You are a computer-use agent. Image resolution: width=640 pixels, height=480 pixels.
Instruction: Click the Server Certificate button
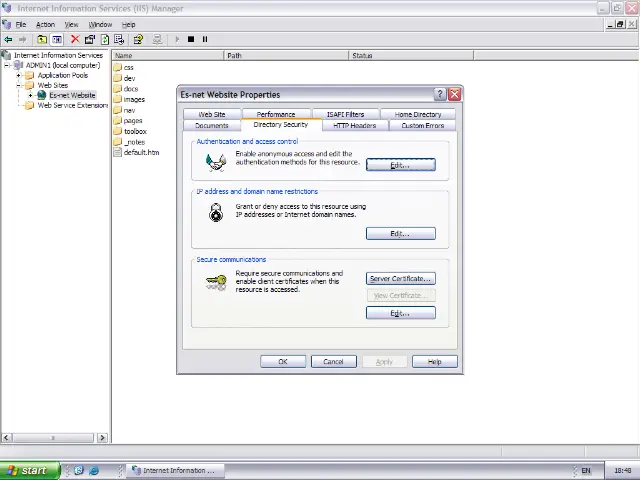tap(400, 278)
